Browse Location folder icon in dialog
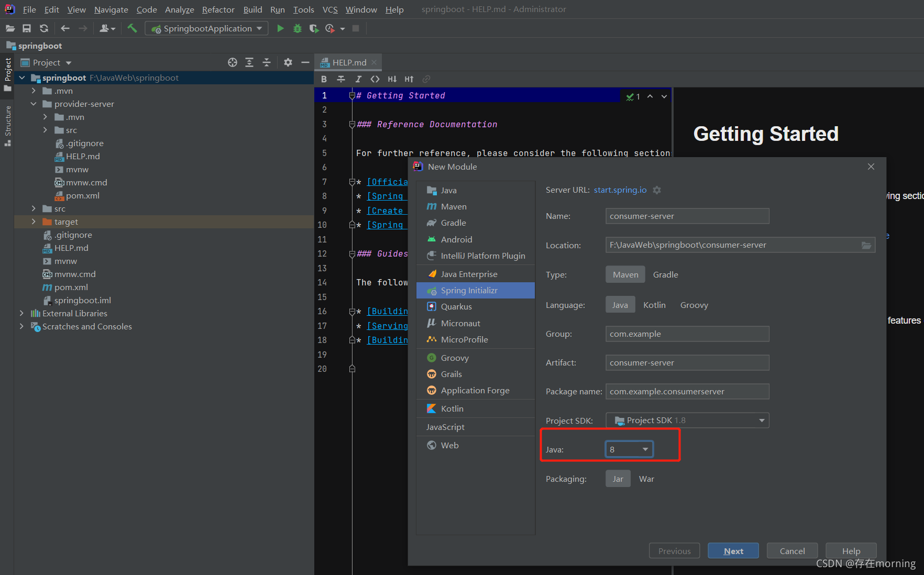Viewport: 924px width, 575px height. coord(866,245)
